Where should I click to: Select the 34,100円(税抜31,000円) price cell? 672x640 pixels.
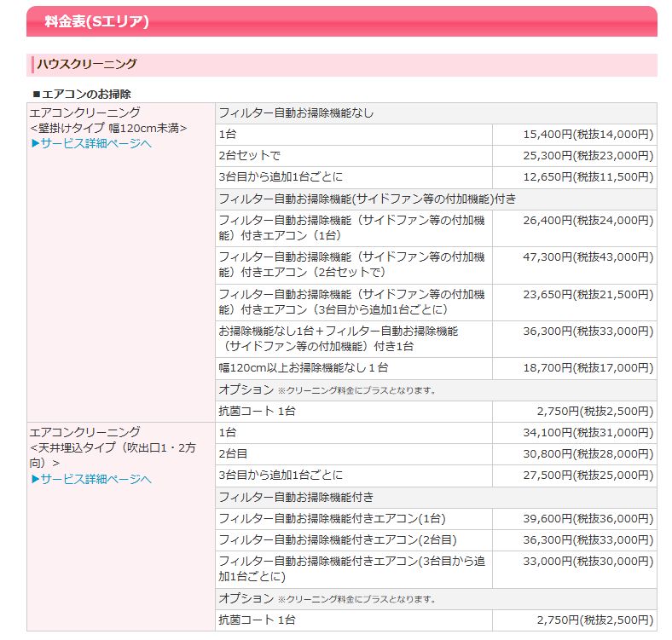click(588, 432)
